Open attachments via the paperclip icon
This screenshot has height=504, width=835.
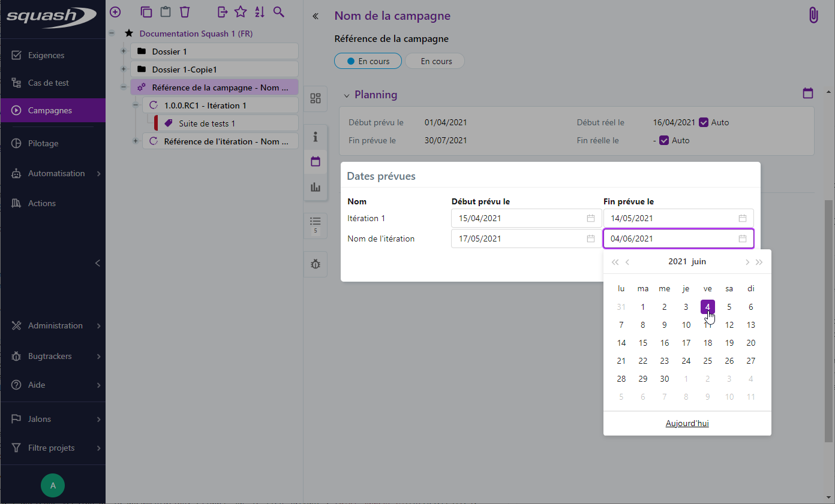[813, 14]
